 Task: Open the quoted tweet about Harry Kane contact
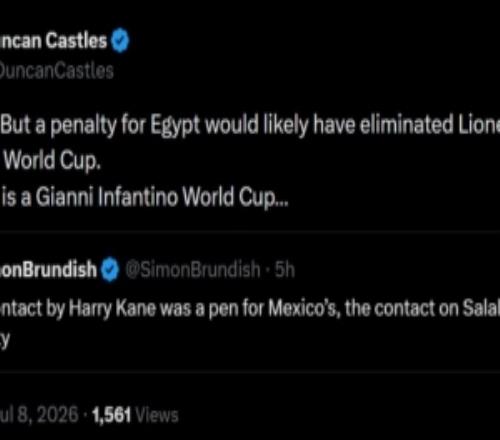[x=250, y=302]
